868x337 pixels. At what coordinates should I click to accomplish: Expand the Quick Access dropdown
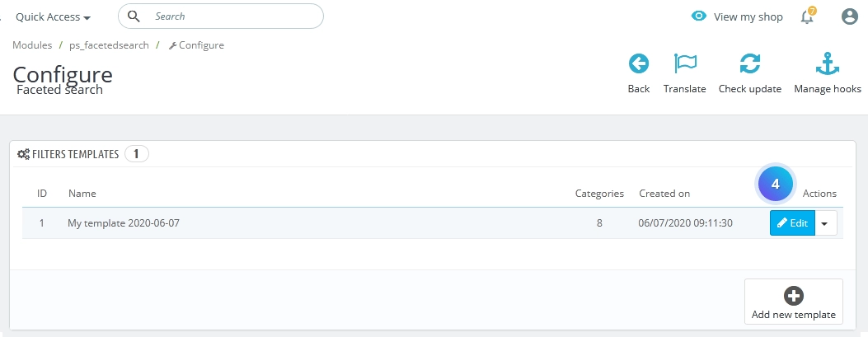pyautogui.click(x=53, y=17)
